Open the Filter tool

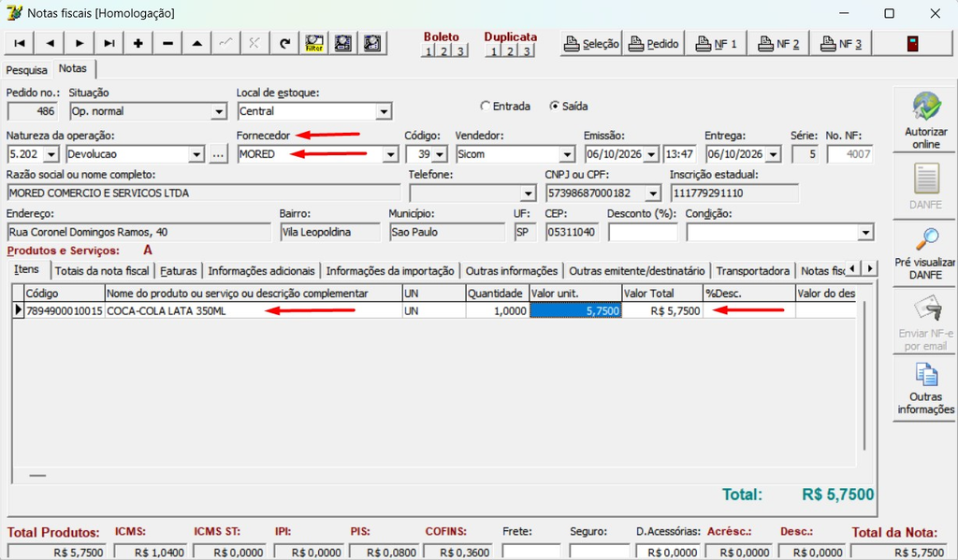coord(314,43)
